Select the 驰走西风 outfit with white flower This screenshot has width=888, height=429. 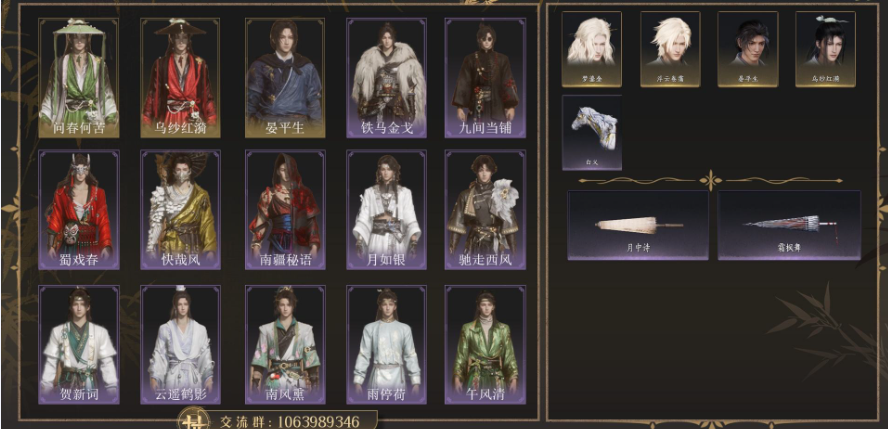coord(485,209)
